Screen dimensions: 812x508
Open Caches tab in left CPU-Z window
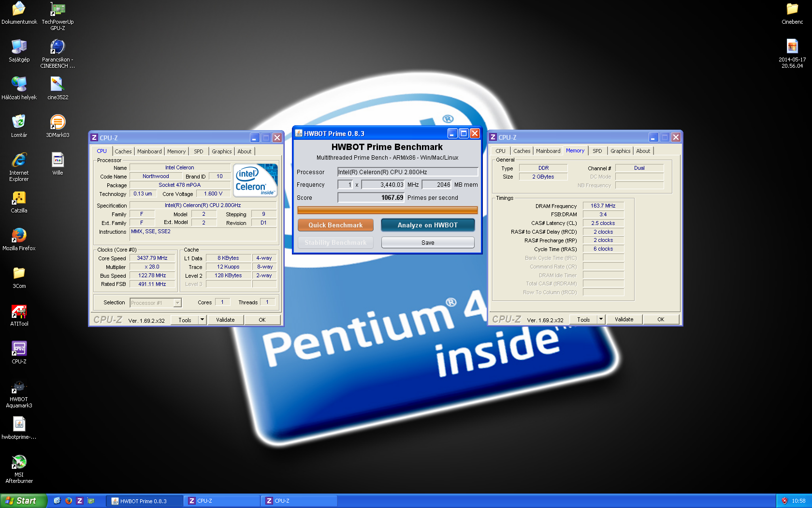point(123,151)
